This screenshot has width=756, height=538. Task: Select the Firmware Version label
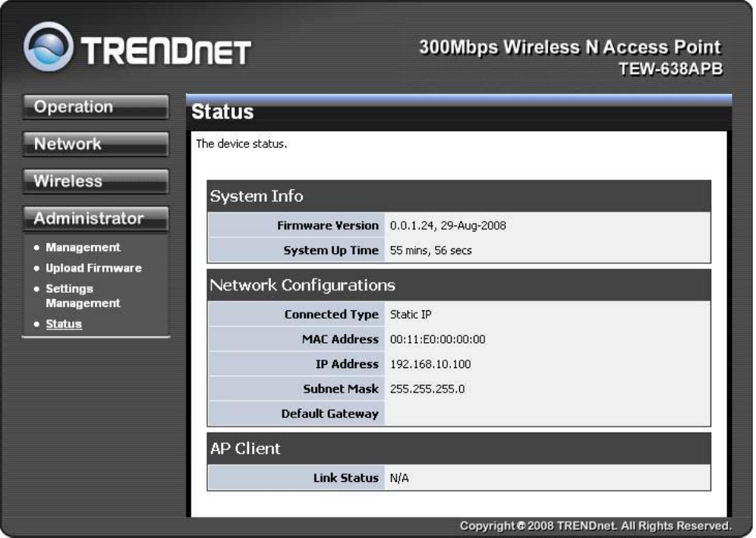tap(328, 225)
